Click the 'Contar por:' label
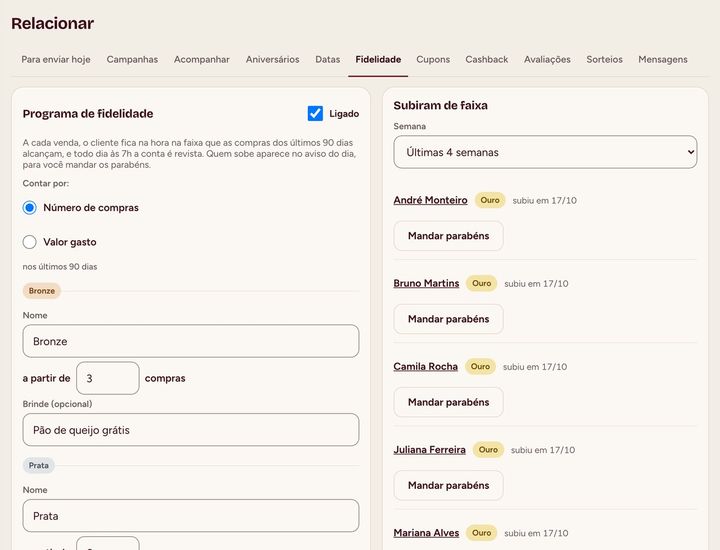The width and height of the screenshot is (720, 550). click(45, 183)
